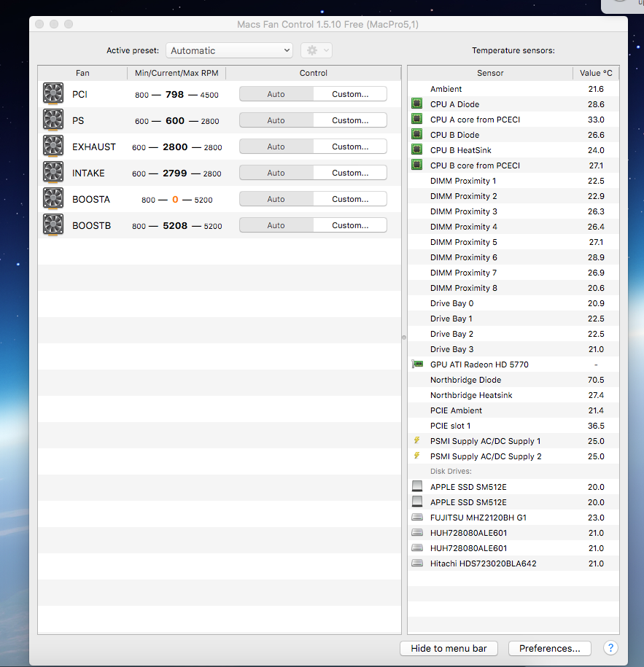Click the second APPLE SSD SM512E drive icon
Screen dimensions: 644x667
click(417, 502)
